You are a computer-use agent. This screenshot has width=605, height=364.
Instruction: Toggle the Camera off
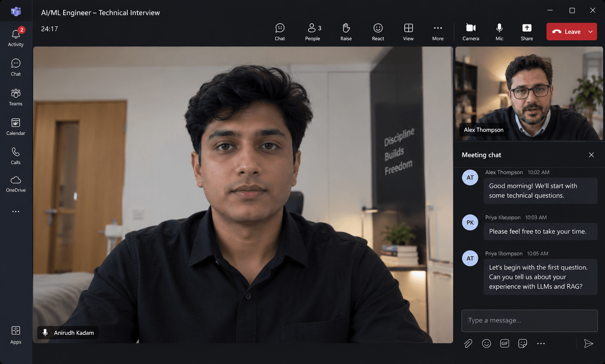[x=471, y=32]
